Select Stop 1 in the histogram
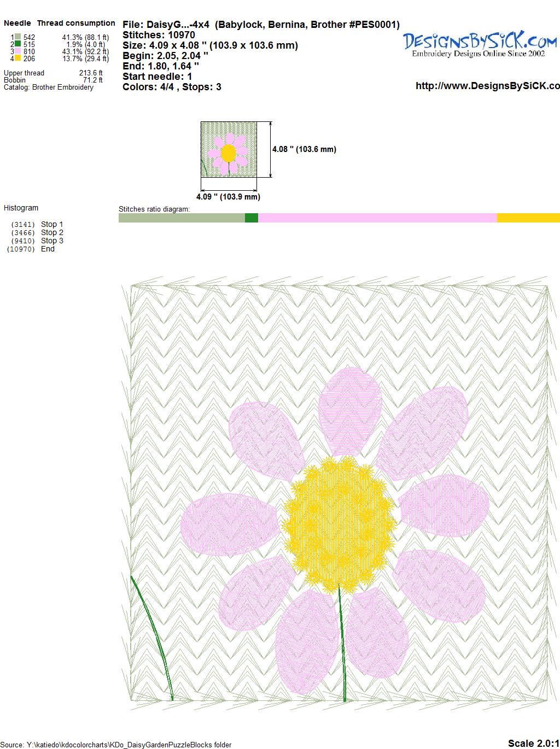560x749 pixels. point(52,224)
